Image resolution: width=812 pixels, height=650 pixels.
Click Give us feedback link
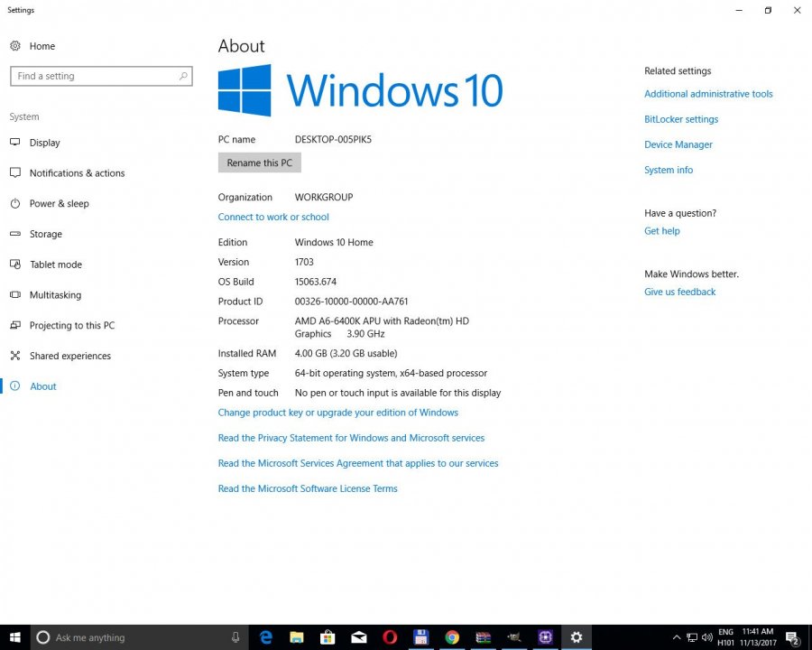680,292
